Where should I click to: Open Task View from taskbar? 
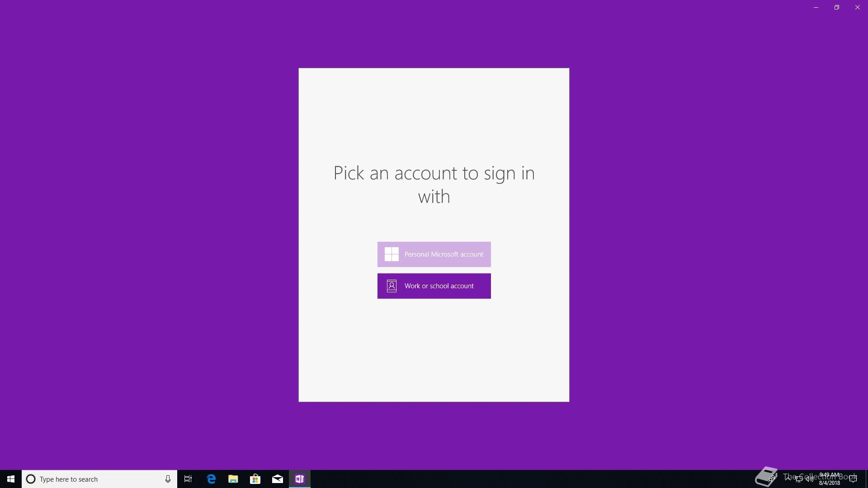tap(188, 479)
